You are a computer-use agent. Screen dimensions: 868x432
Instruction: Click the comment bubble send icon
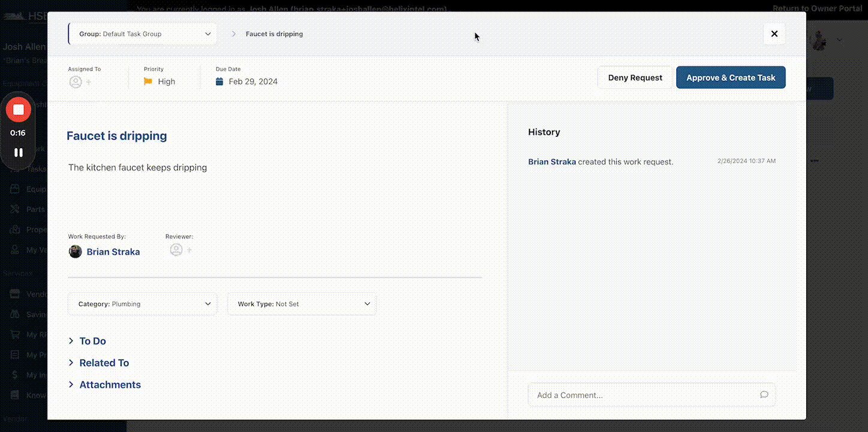point(764,395)
